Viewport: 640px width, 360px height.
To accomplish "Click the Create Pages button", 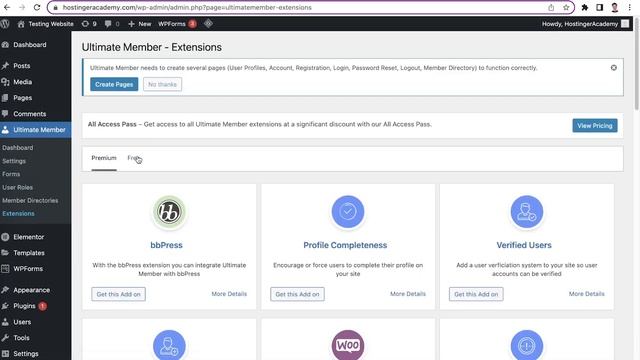I will [x=114, y=84].
